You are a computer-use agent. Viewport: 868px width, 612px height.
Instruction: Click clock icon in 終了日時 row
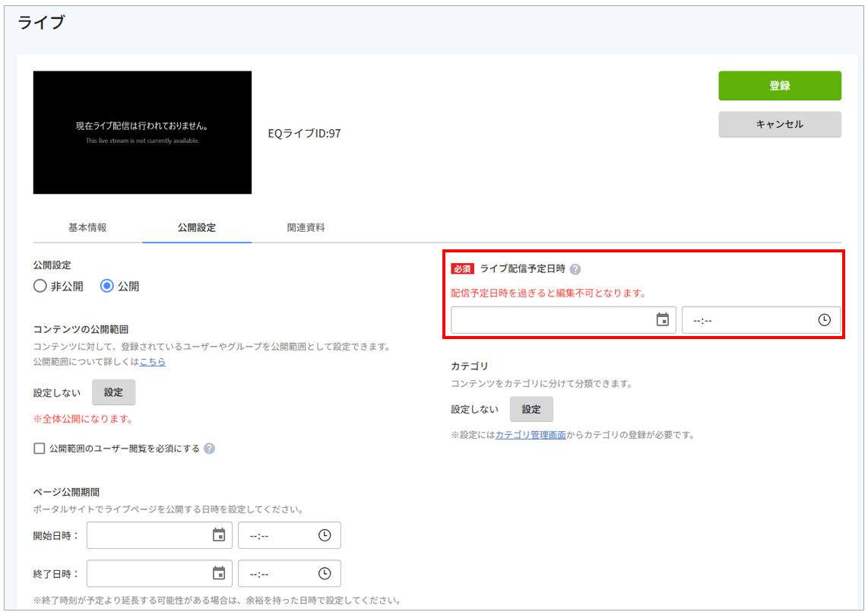click(325, 573)
